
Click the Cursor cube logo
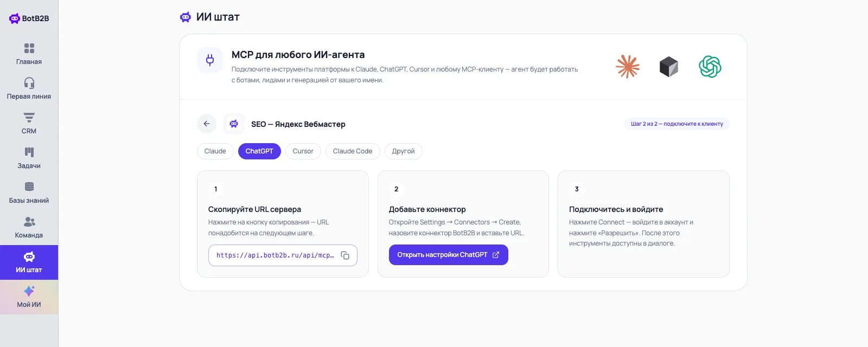pyautogui.click(x=669, y=67)
